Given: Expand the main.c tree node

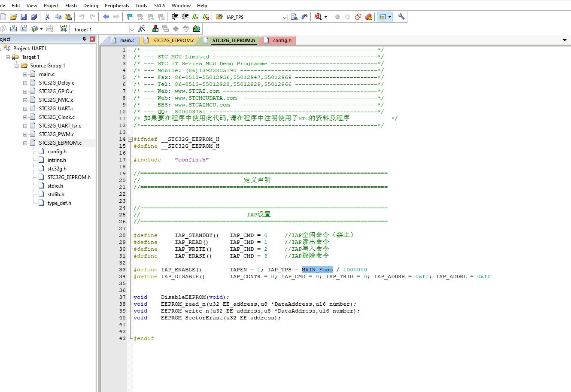Looking at the screenshot, I should [x=25, y=74].
